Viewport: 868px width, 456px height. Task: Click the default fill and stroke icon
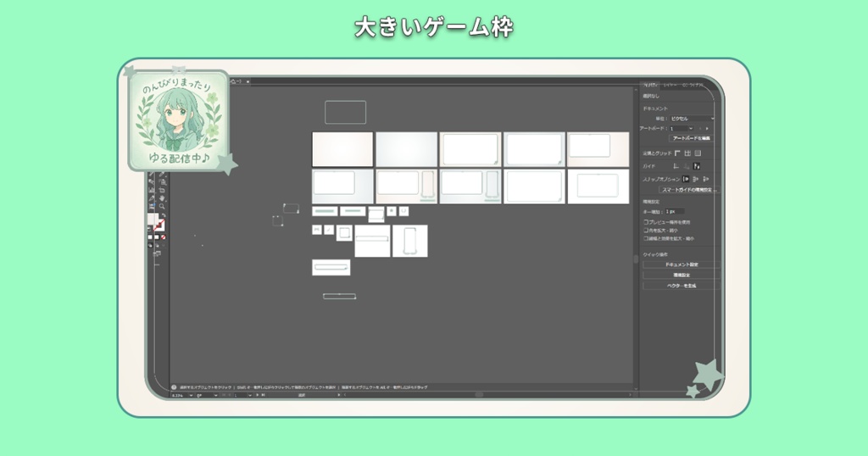coord(149,229)
